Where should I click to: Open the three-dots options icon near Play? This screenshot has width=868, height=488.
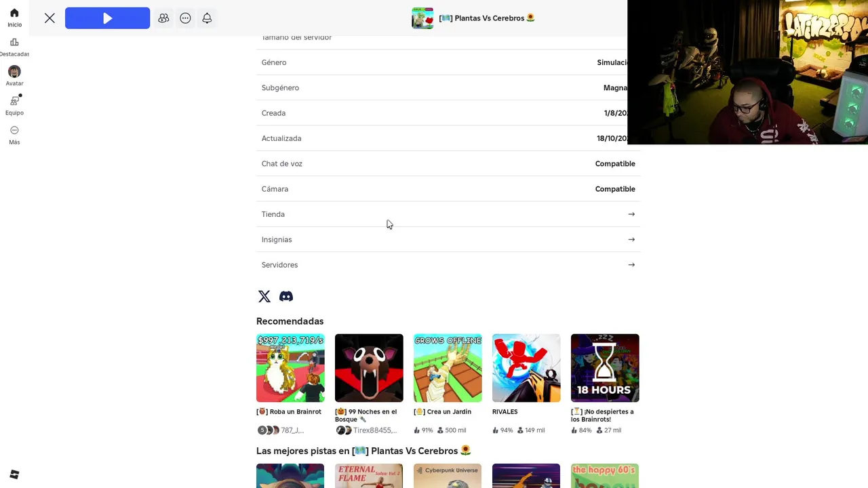(x=185, y=18)
